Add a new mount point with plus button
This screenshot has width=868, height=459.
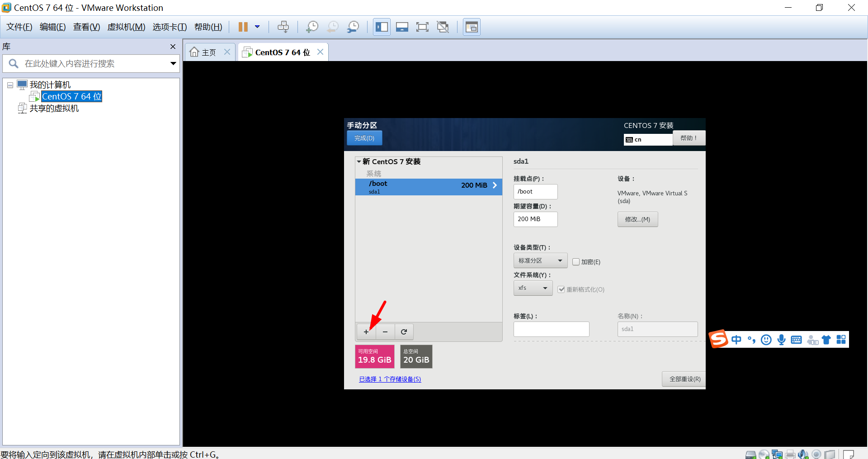tap(366, 332)
